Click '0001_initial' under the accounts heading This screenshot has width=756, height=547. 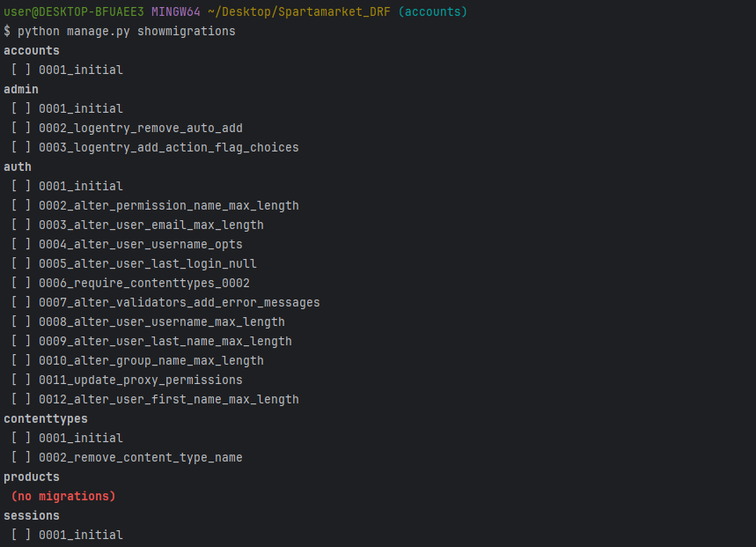click(81, 70)
